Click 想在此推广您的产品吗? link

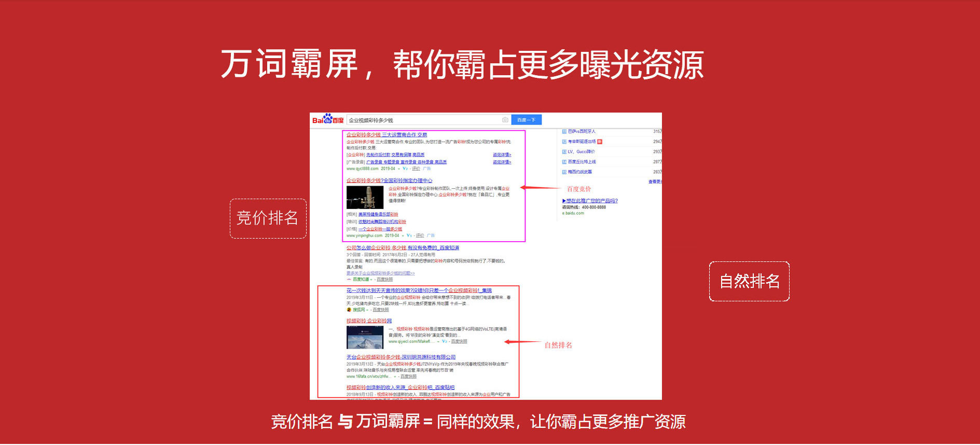pyautogui.click(x=590, y=201)
